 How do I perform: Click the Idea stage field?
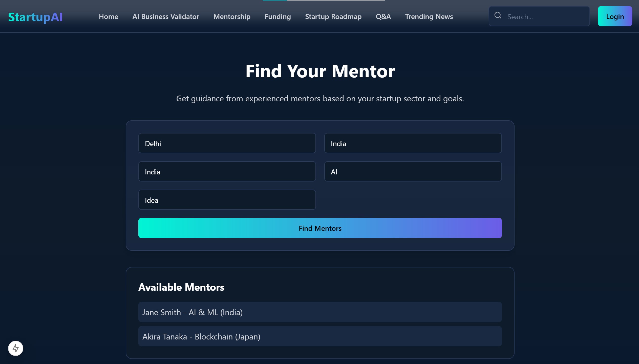pyautogui.click(x=227, y=200)
